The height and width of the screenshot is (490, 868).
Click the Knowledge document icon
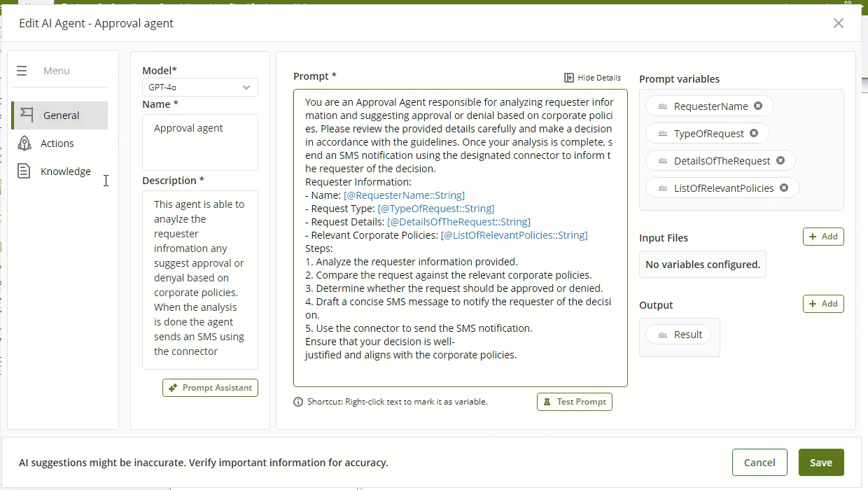click(x=24, y=171)
